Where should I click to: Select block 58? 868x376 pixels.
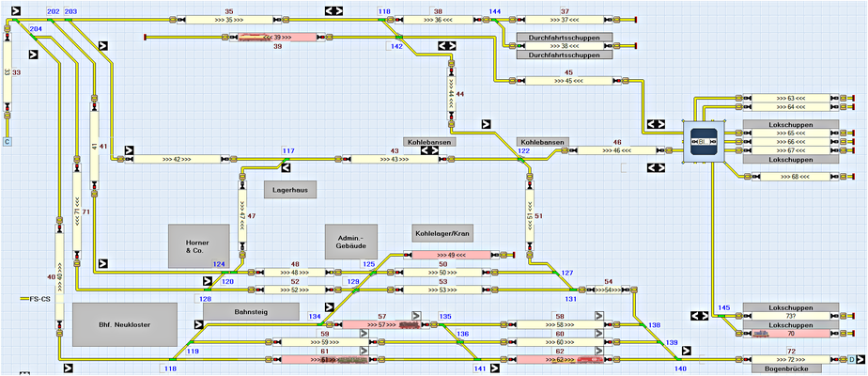(560, 324)
